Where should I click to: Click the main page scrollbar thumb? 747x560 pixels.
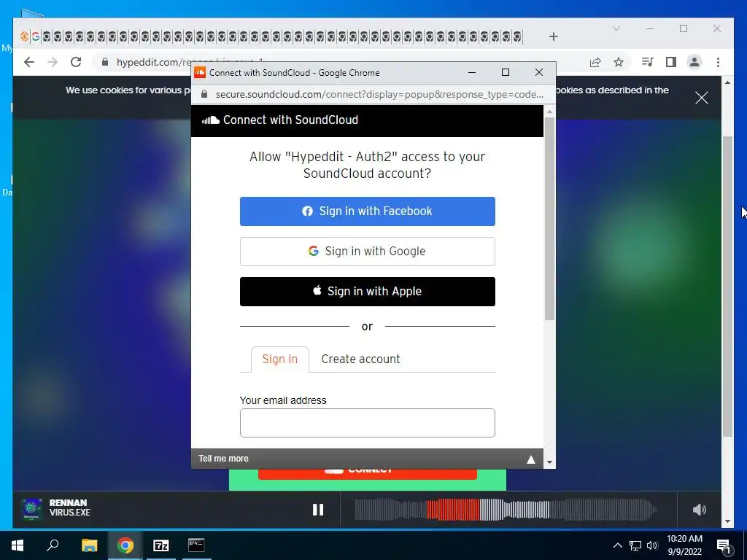pos(727,286)
